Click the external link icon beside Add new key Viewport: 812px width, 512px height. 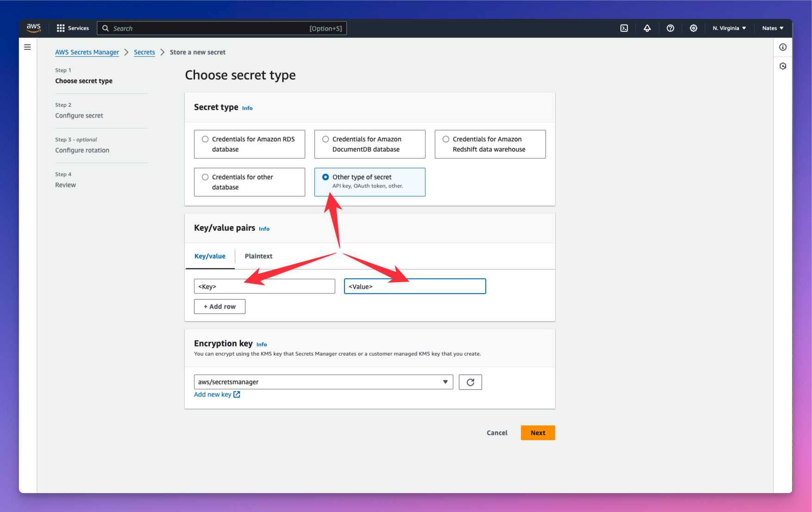(x=237, y=395)
